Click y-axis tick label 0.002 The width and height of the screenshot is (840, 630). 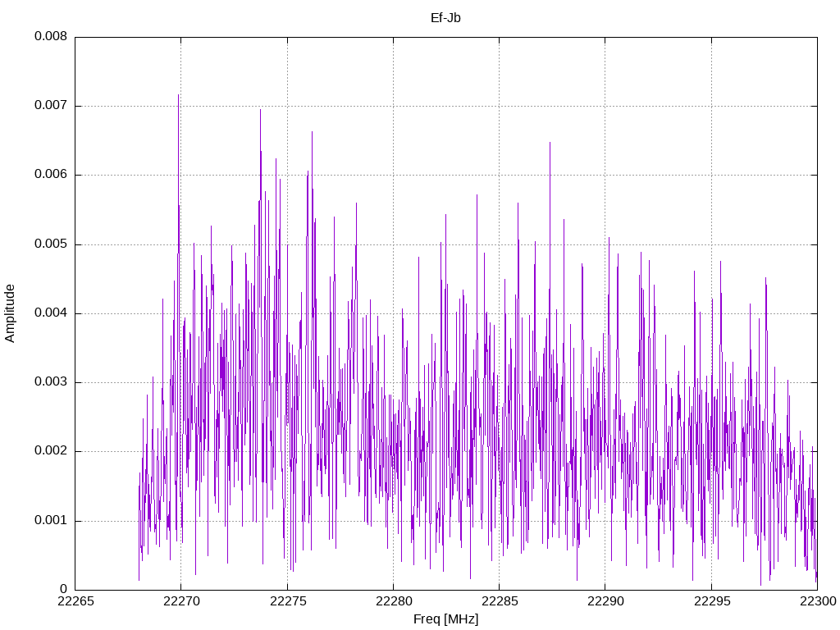(x=51, y=451)
